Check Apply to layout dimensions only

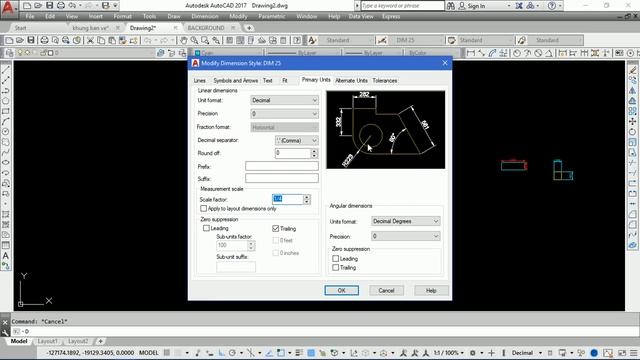click(x=203, y=209)
